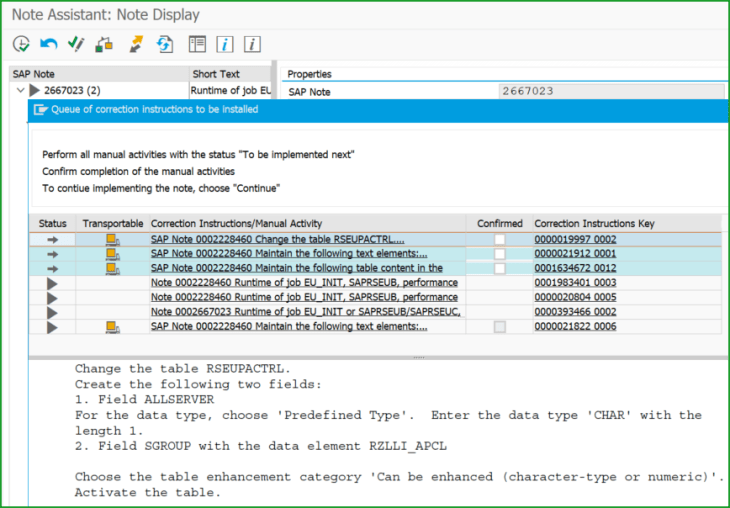Collapse the 2667023 note tree node
Viewport: 730px width, 508px height.
click(x=20, y=90)
